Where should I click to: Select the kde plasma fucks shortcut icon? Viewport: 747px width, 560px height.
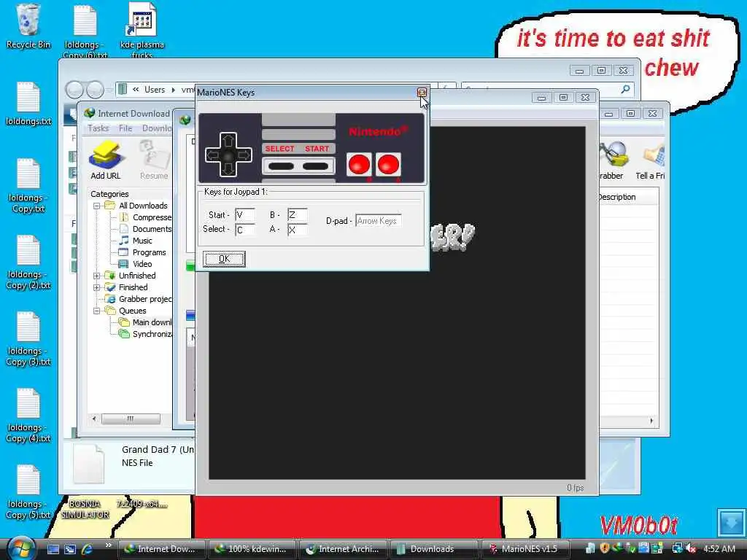[x=142, y=31]
